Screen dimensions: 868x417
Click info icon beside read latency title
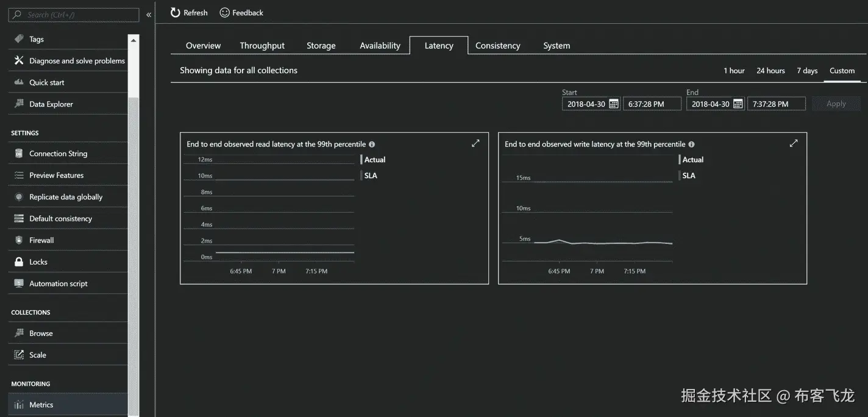tap(372, 144)
